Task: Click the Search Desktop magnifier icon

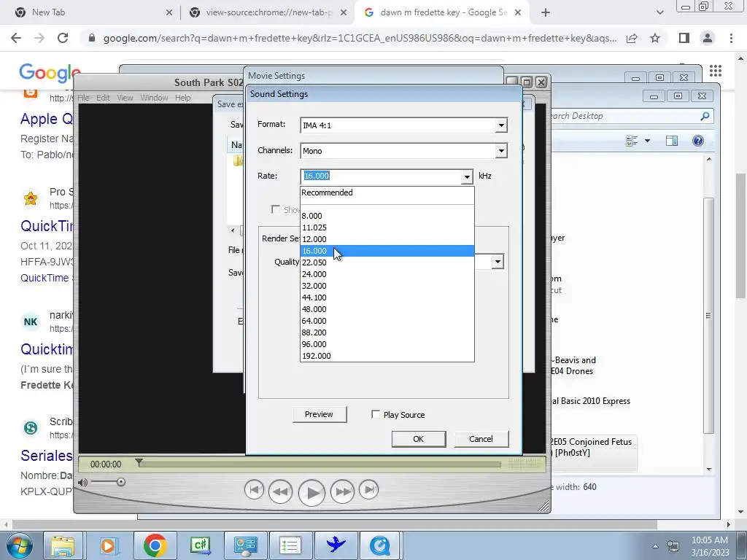Action: (705, 116)
